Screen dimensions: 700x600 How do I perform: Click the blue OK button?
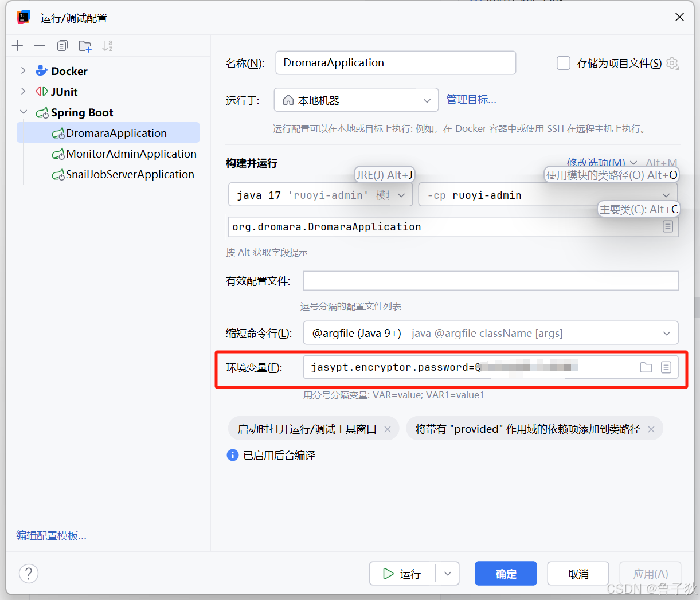click(x=506, y=574)
